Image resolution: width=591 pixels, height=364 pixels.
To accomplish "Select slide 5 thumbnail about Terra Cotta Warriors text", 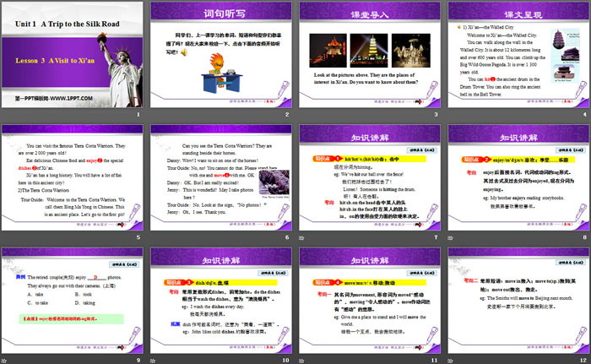I will coord(73,177).
